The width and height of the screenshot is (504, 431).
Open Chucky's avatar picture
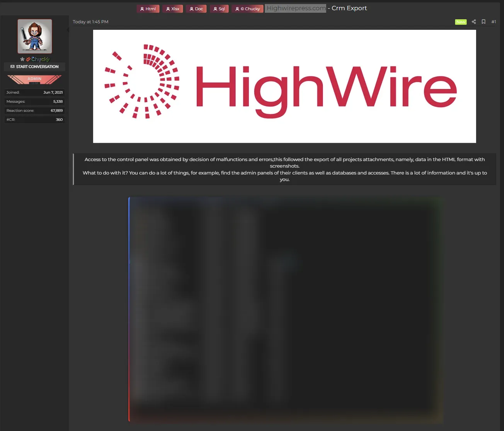(35, 36)
